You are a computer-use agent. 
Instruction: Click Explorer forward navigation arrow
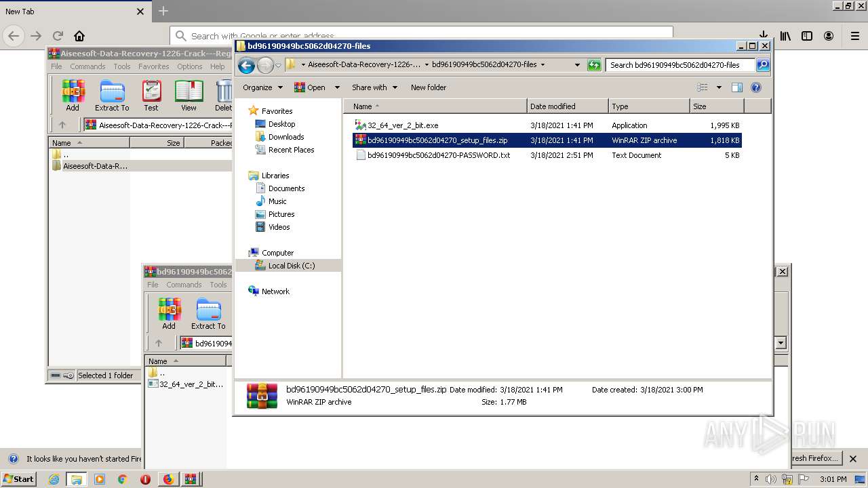(265, 65)
